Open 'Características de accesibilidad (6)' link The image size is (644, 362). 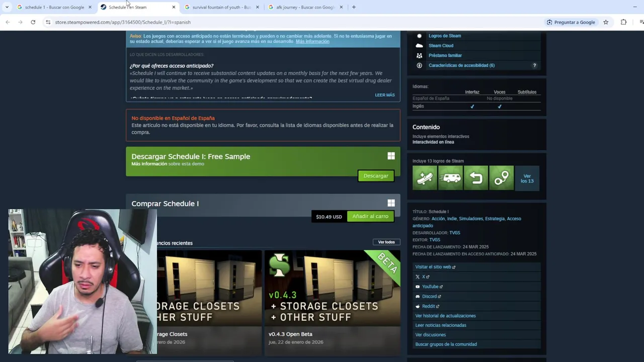[461, 65]
